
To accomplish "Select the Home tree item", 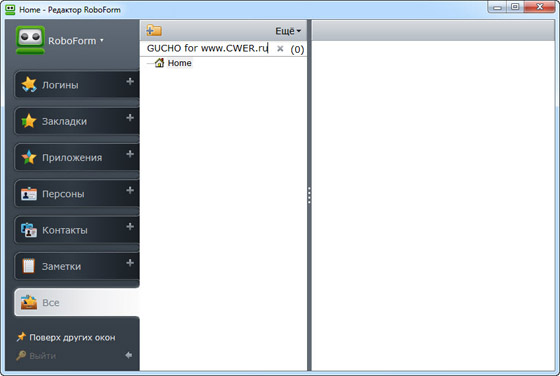I will (174, 63).
